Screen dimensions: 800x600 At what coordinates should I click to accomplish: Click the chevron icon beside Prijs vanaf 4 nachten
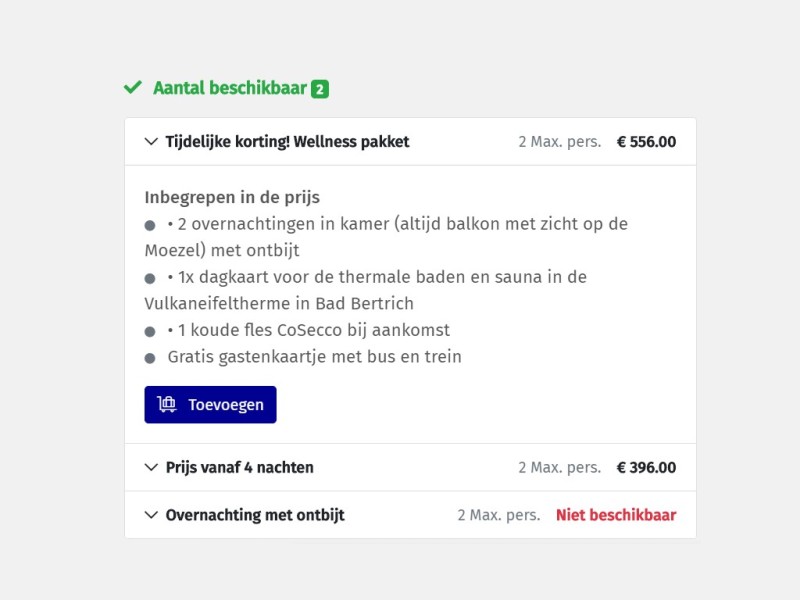(x=151, y=467)
